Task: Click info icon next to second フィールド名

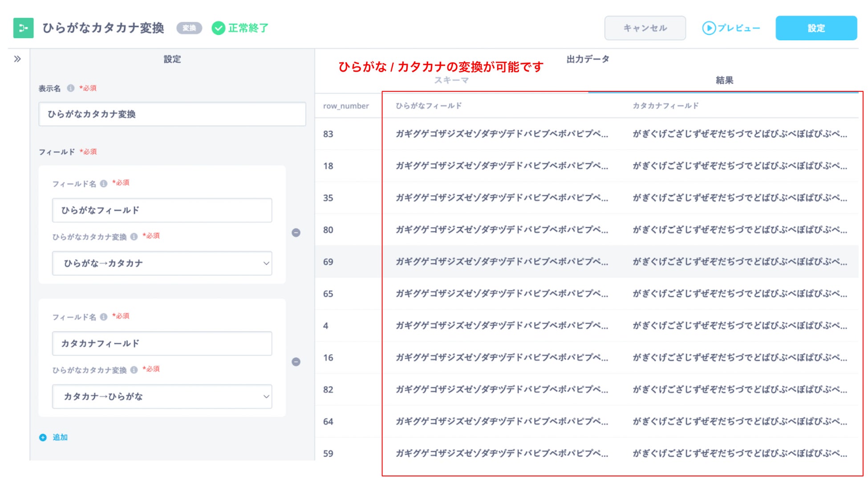Action: pos(104,317)
